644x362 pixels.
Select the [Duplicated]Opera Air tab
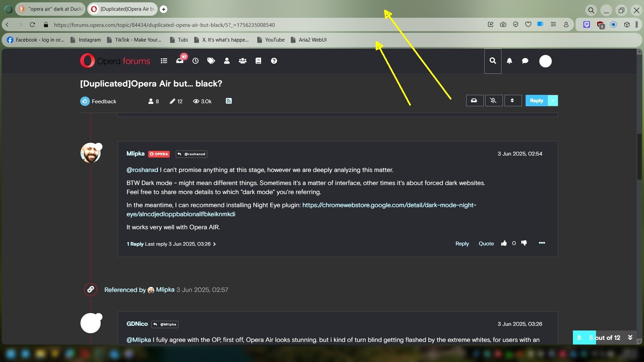[x=123, y=9]
